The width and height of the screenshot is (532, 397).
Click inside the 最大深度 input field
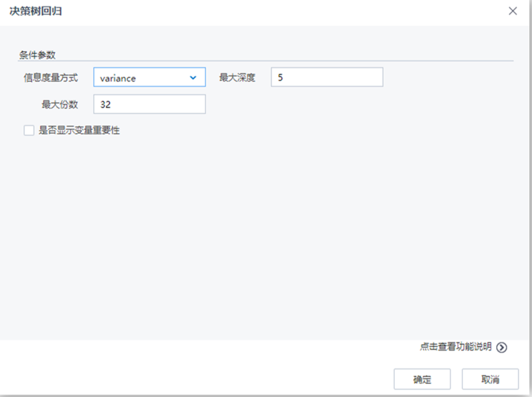point(325,77)
